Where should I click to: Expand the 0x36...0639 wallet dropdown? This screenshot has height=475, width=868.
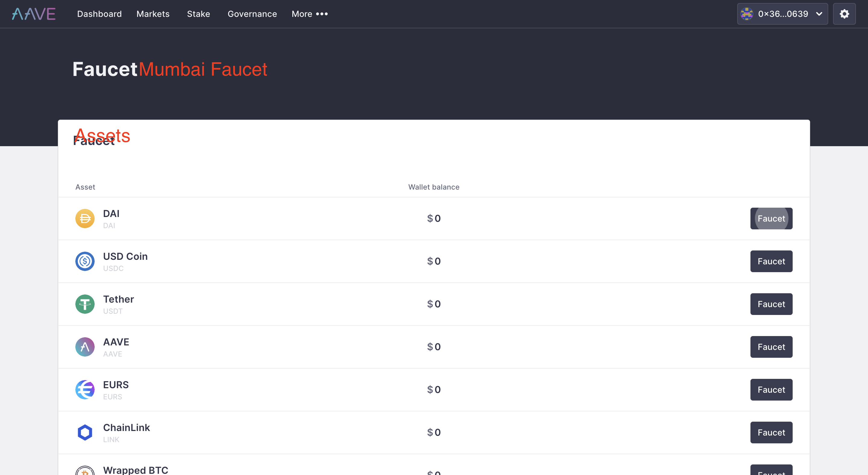[782, 14]
